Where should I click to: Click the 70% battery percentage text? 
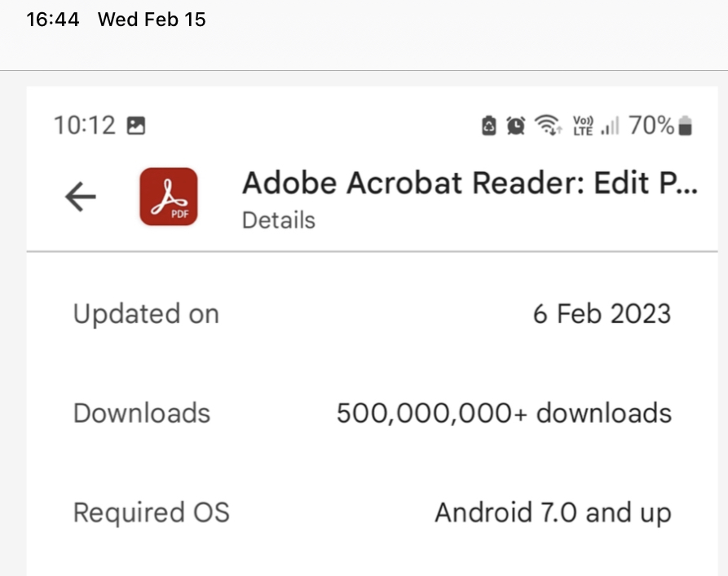click(651, 126)
